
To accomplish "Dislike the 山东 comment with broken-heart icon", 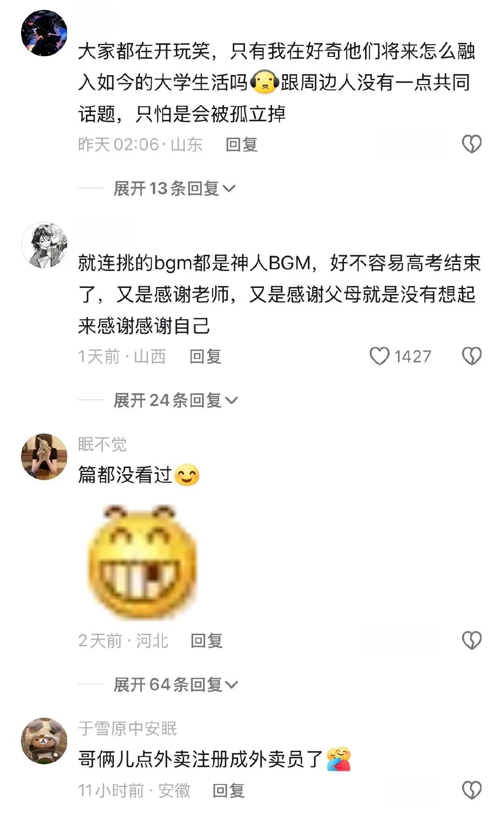I will tap(471, 144).
